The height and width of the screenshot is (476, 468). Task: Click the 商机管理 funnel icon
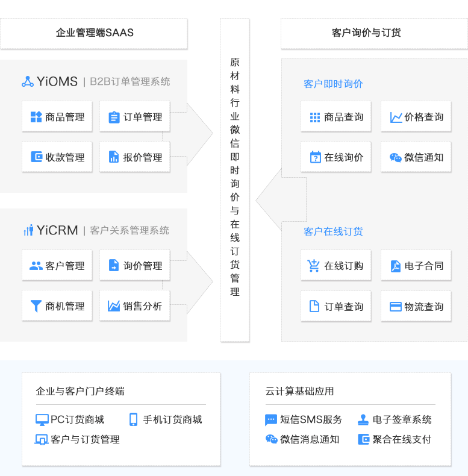pos(36,306)
